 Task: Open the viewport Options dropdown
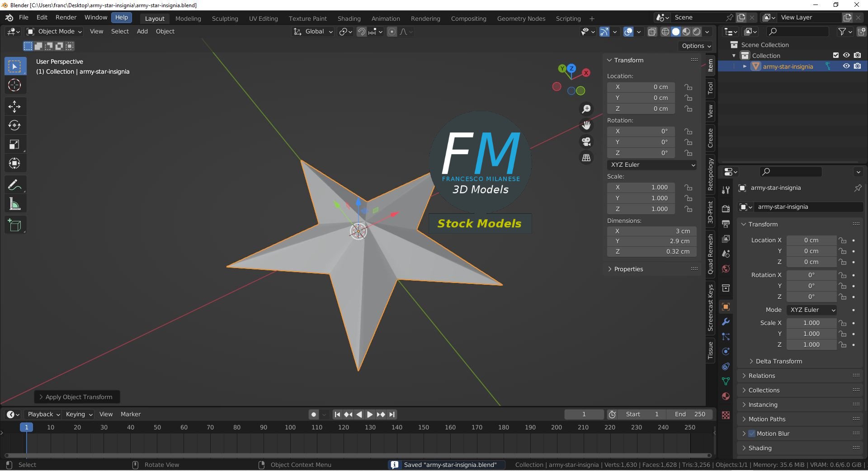tap(696, 46)
